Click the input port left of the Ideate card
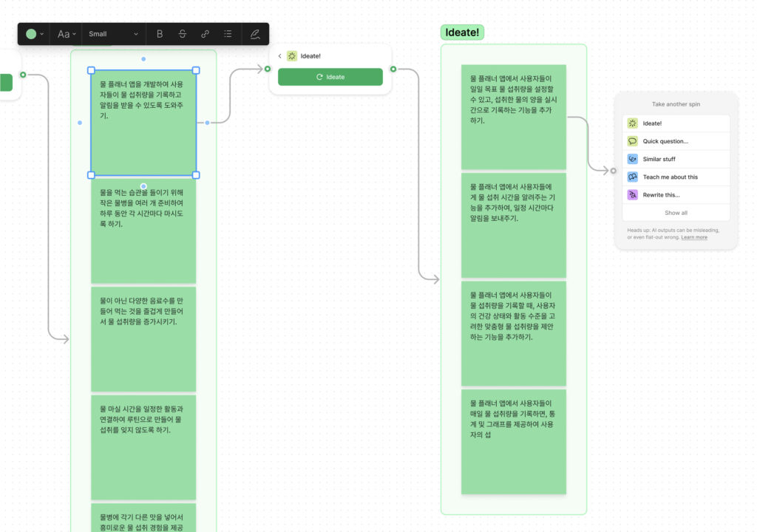The height and width of the screenshot is (532, 757). (x=268, y=69)
